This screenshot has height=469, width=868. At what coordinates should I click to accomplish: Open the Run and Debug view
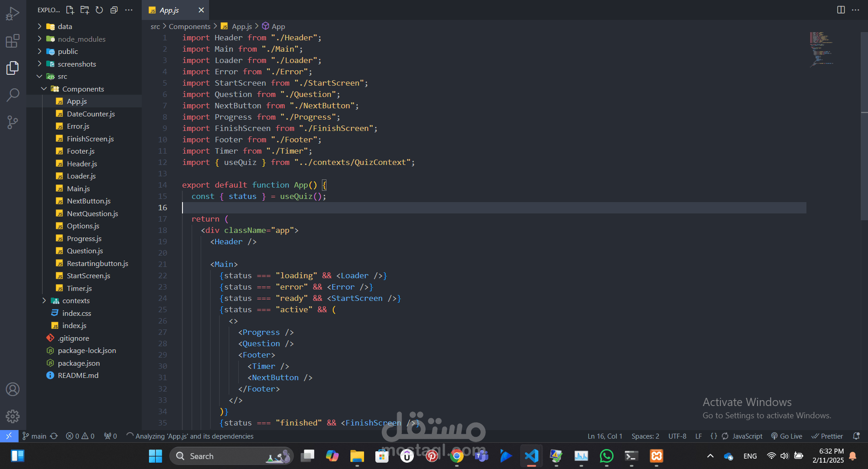pyautogui.click(x=13, y=14)
